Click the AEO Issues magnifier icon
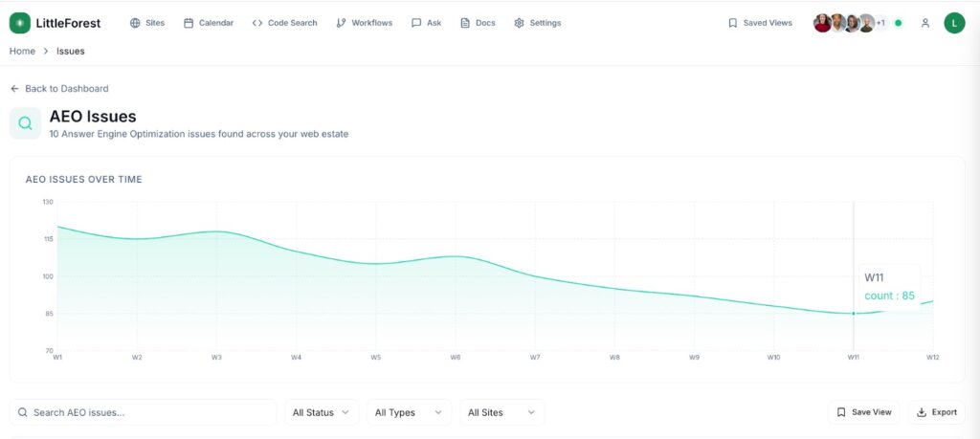Viewport: 980px width, 439px height. click(x=25, y=123)
